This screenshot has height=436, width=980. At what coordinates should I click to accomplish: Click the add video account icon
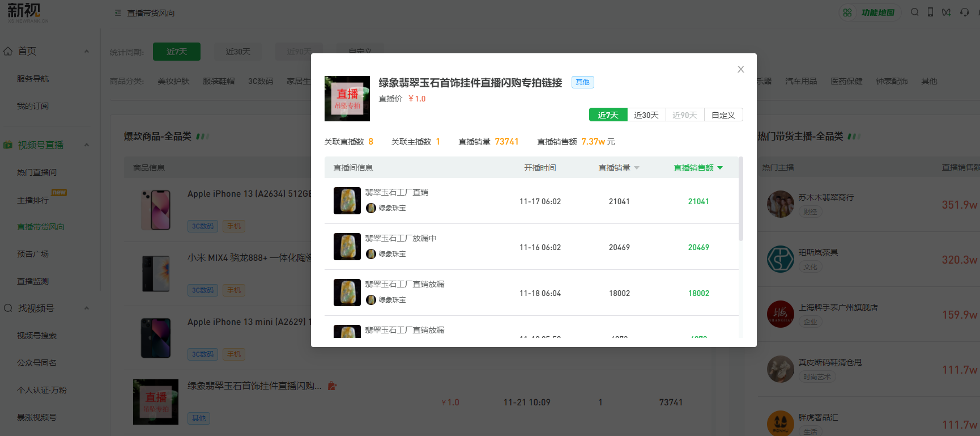946,12
